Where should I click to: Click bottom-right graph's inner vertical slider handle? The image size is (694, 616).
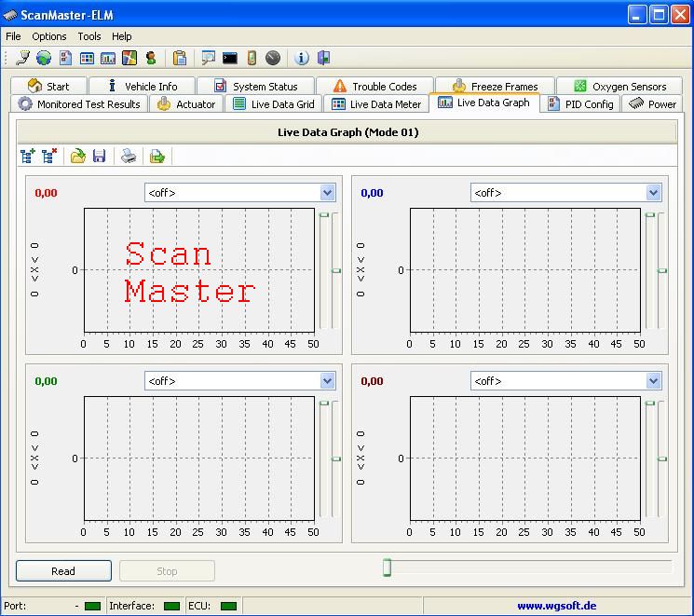(x=650, y=403)
